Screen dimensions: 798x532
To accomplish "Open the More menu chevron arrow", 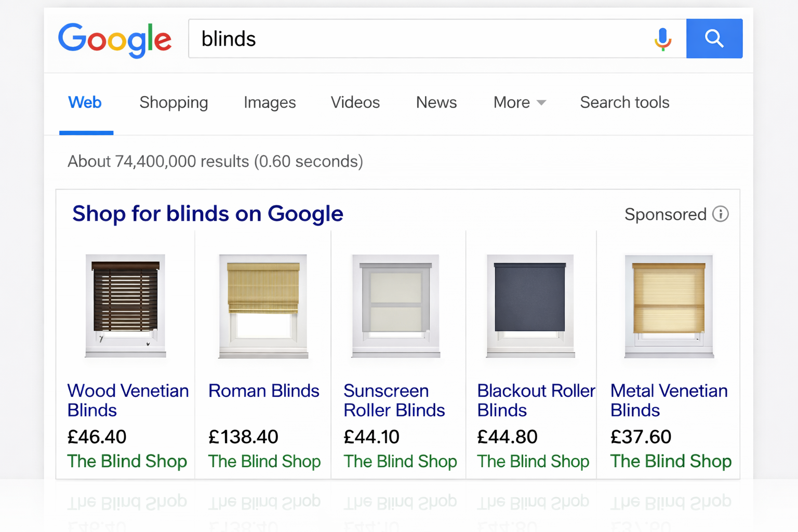I will (542, 103).
